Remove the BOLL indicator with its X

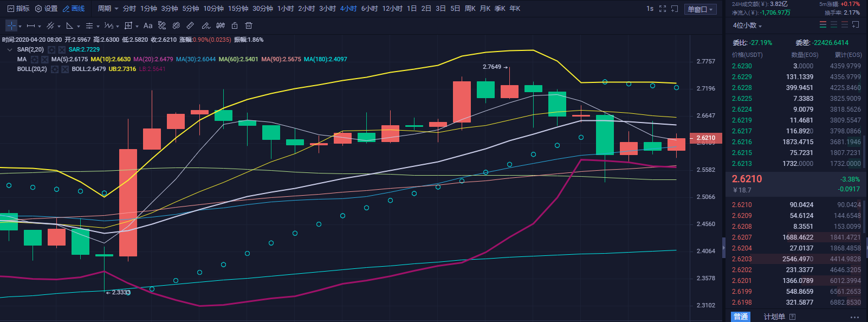[x=65, y=69]
